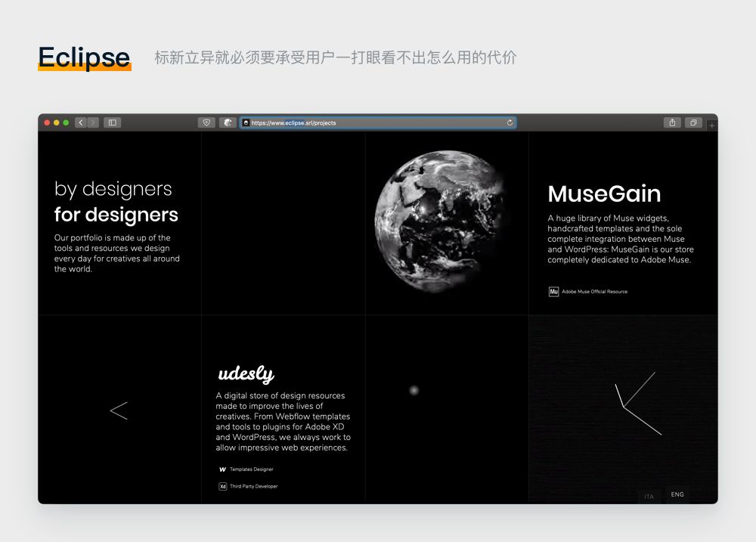Switch language to ITA
Image resolution: width=756 pixels, height=542 pixels.
click(649, 497)
